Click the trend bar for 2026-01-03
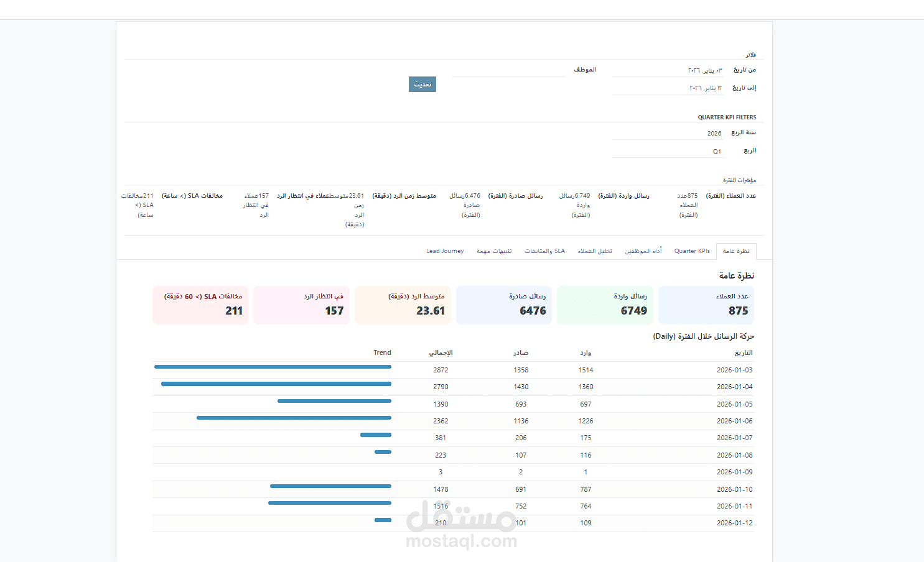The height and width of the screenshot is (562, 924). 272,367
